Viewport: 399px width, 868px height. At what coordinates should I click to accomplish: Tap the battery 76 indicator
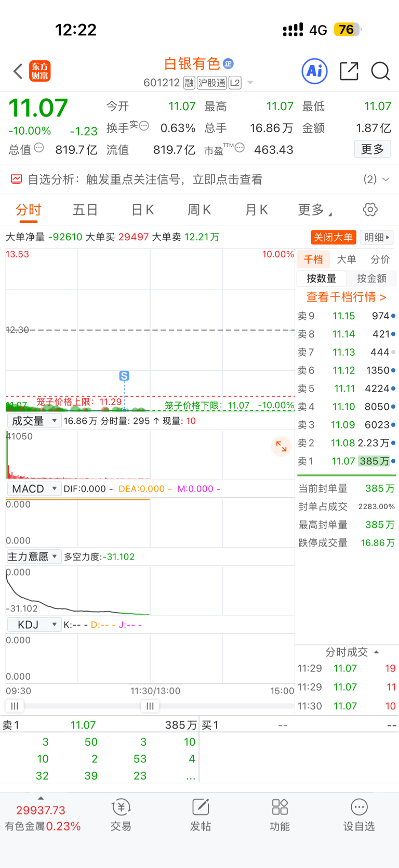348,30
